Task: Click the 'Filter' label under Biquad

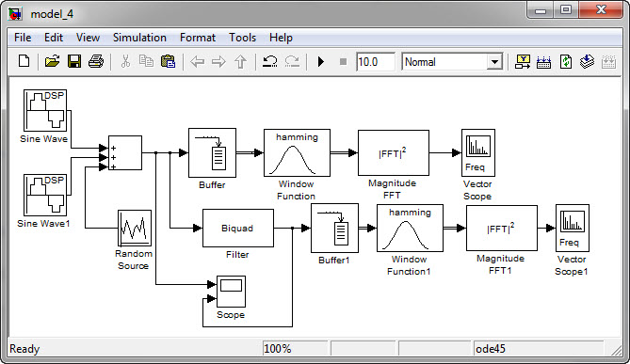Action: 237,255
